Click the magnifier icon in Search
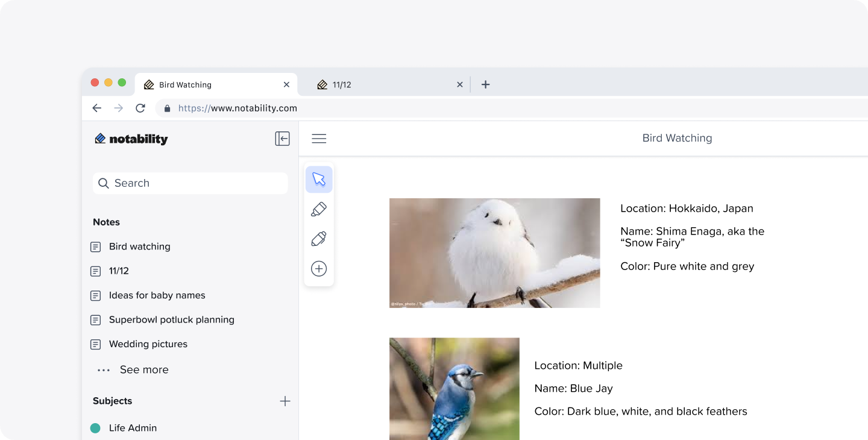Viewport: 868px width, 440px height. pyautogui.click(x=104, y=183)
